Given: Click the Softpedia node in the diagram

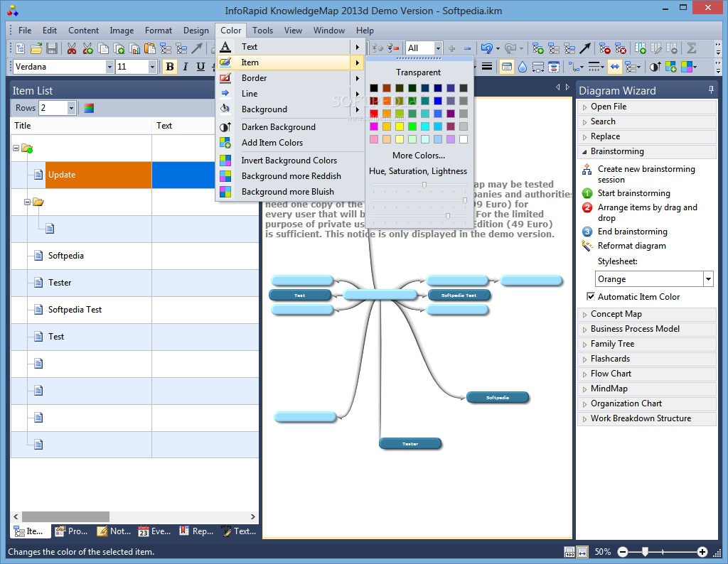Looking at the screenshot, I should click(x=497, y=398).
